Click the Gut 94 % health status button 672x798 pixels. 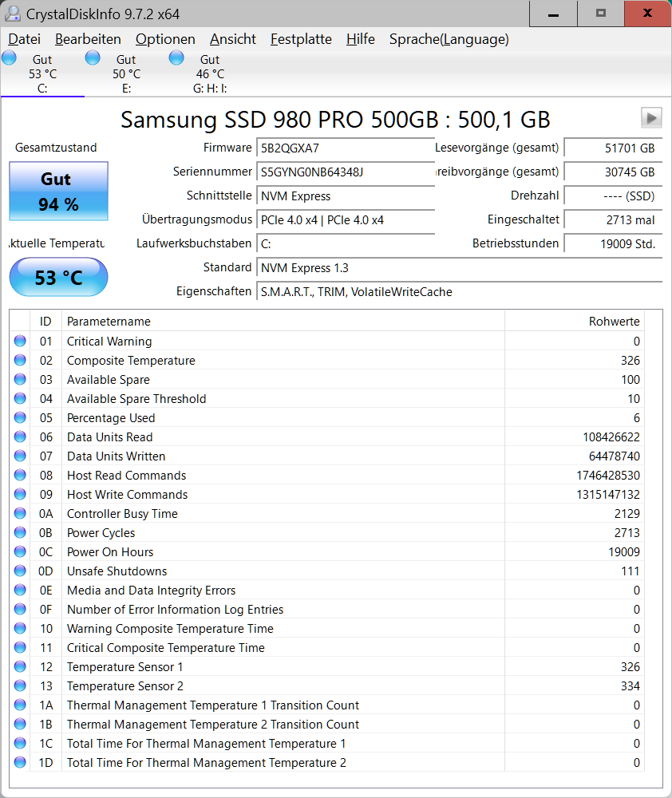(x=58, y=192)
